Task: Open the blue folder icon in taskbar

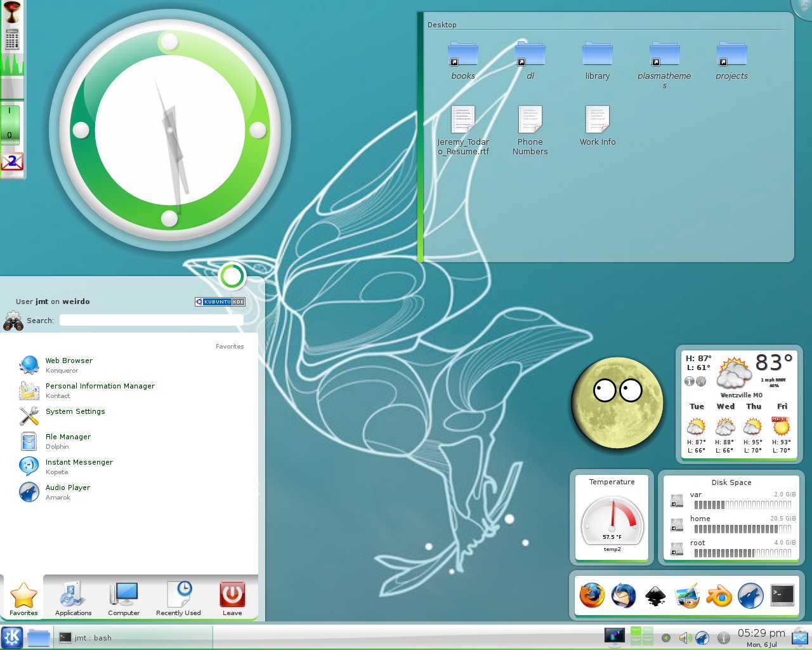Action: point(39,637)
